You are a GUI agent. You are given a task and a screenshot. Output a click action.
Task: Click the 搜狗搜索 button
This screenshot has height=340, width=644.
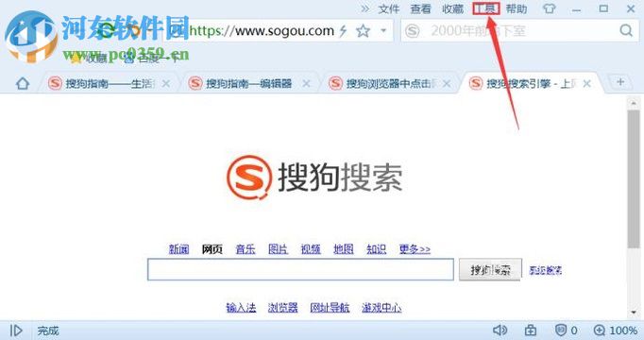(490, 269)
